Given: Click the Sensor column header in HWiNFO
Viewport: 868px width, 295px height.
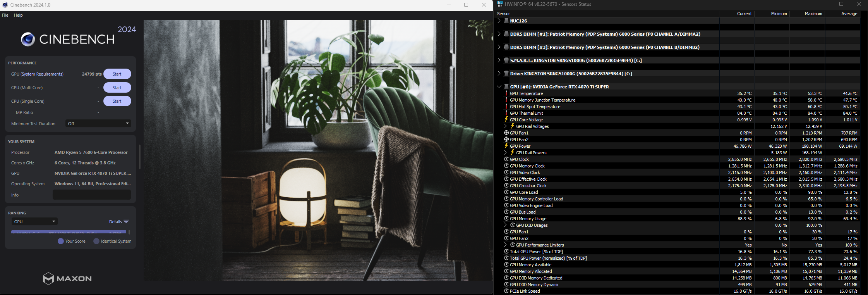Looking at the screenshot, I should click(607, 14).
